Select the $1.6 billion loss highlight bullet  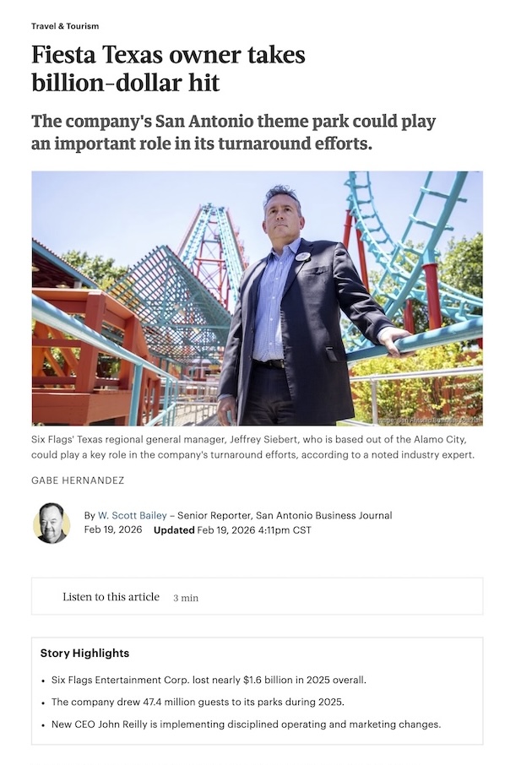click(x=209, y=680)
